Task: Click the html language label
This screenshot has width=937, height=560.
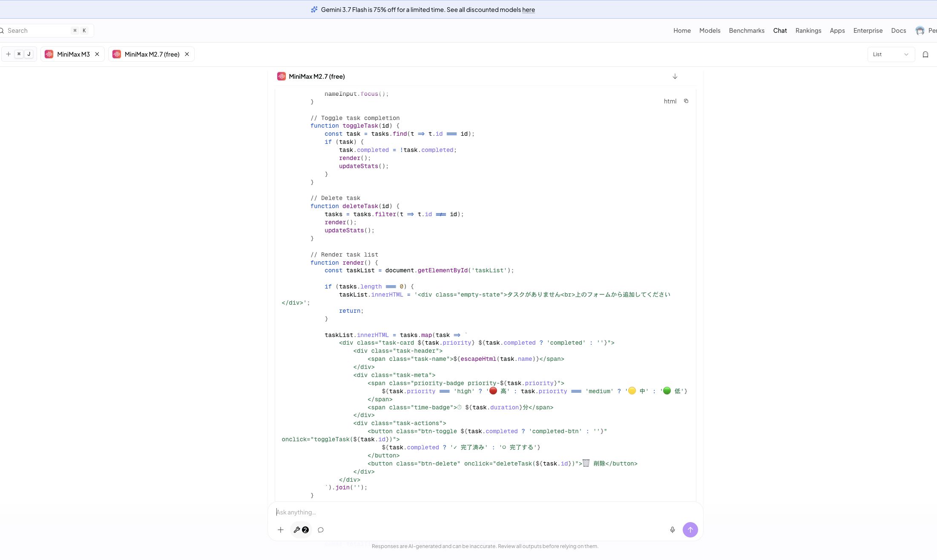Action: point(670,101)
